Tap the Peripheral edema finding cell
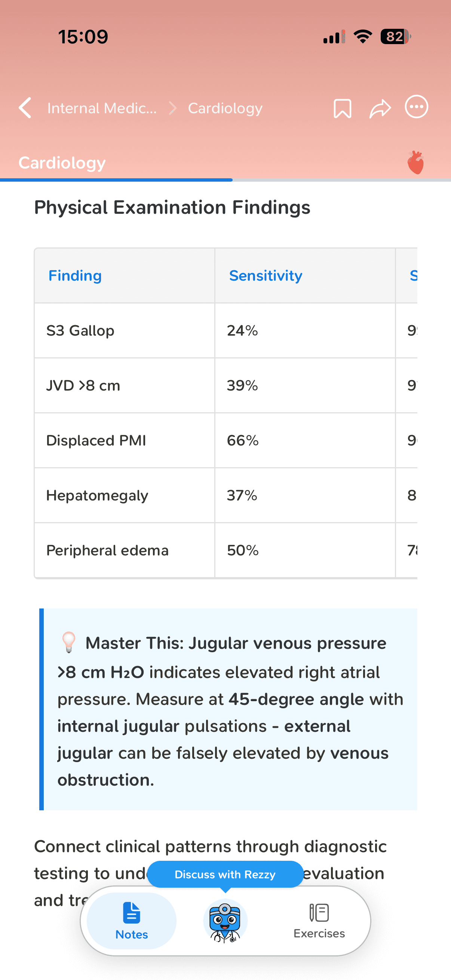451x980 pixels. coord(107,551)
